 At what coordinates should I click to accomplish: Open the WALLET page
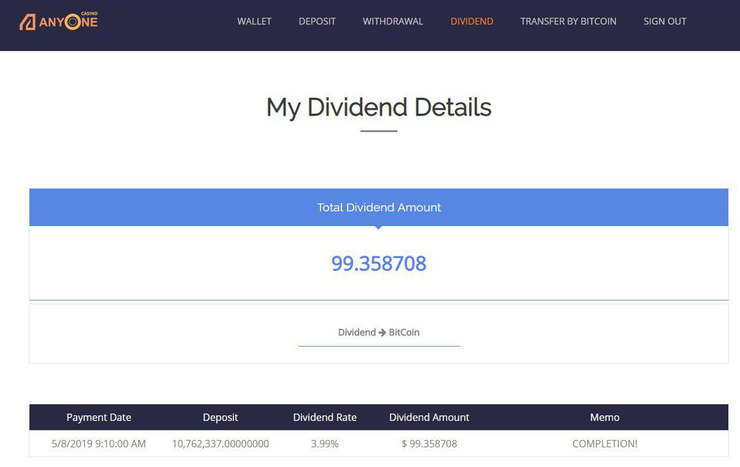pos(254,21)
